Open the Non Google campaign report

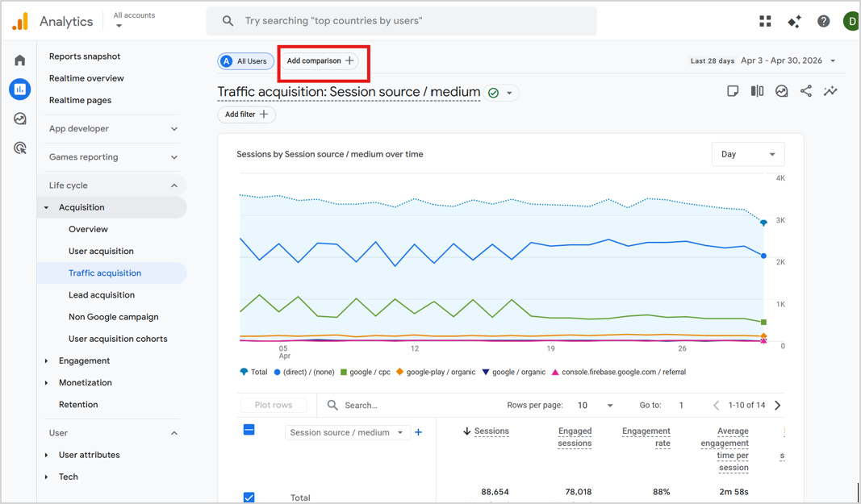pyautogui.click(x=114, y=318)
